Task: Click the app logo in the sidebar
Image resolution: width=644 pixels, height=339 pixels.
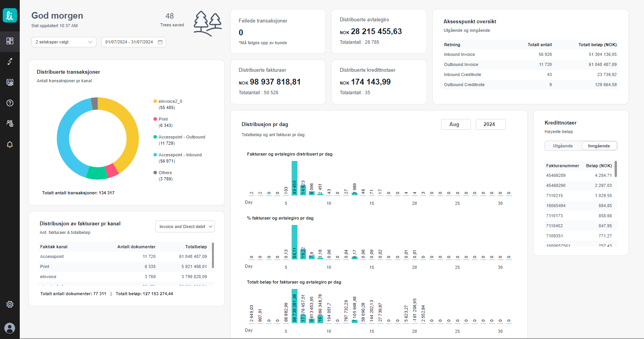Action: click(10, 16)
